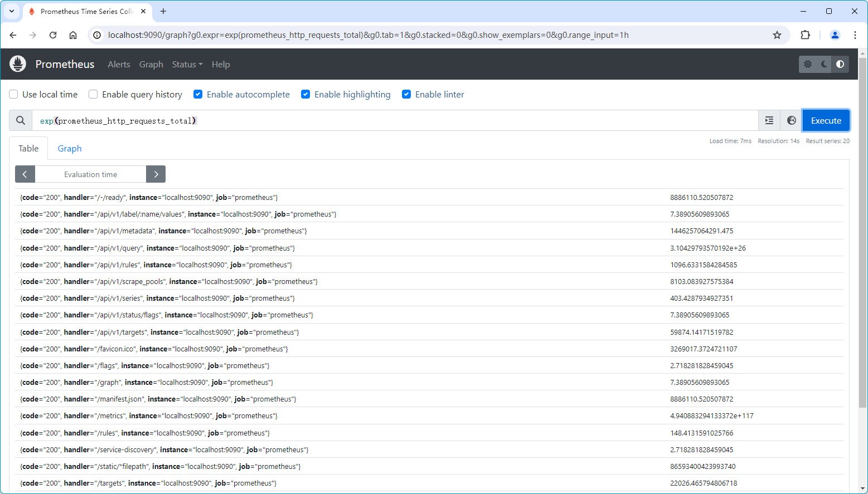Switch to dark theme moon icon
The image size is (868, 494).
point(824,64)
